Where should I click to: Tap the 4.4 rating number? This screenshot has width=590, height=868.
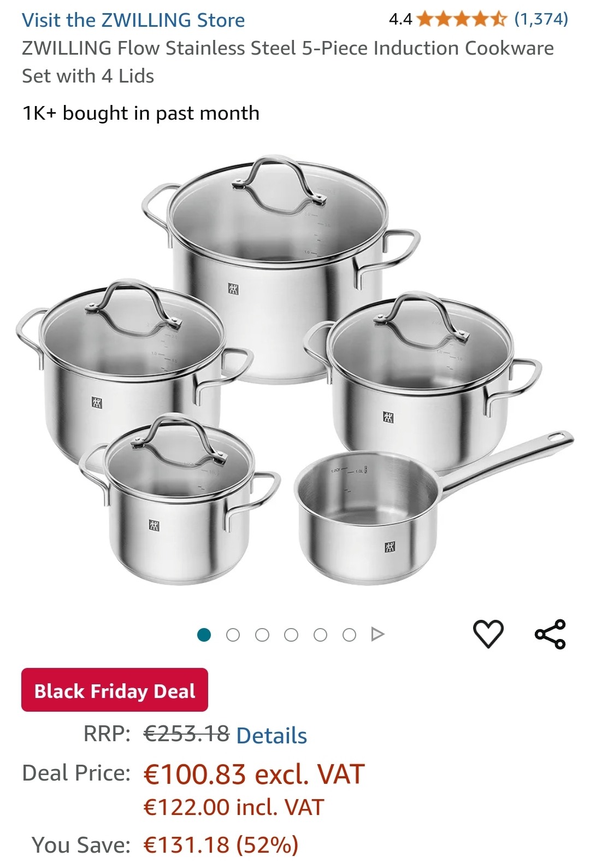[400, 20]
